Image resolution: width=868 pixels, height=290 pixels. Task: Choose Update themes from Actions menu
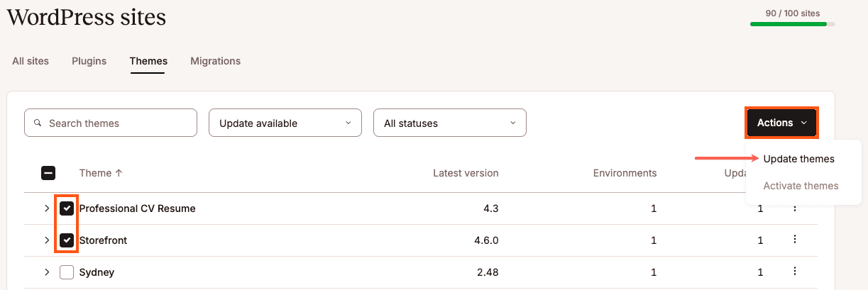point(798,159)
